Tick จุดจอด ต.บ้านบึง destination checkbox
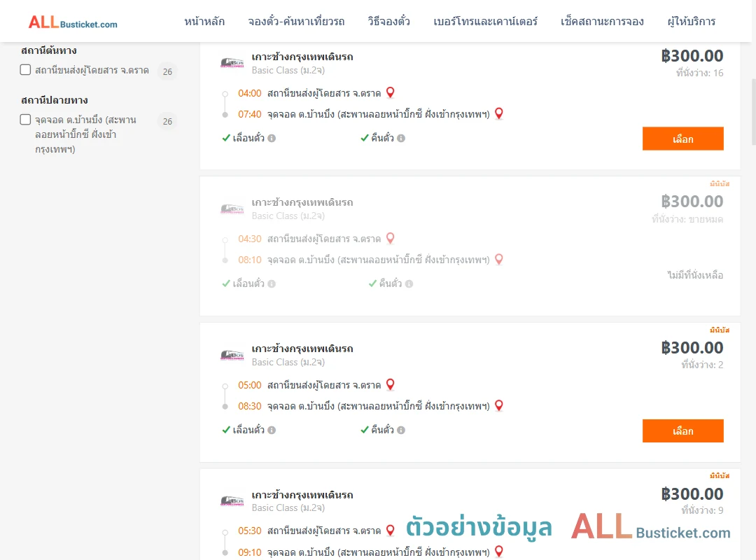This screenshot has height=560, width=756. [x=26, y=120]
